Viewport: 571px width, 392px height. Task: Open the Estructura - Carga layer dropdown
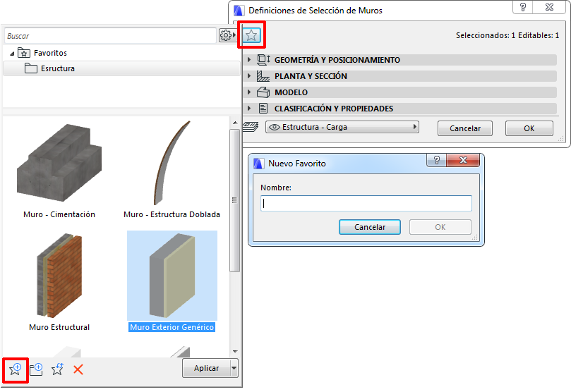[x=342, y=128]
